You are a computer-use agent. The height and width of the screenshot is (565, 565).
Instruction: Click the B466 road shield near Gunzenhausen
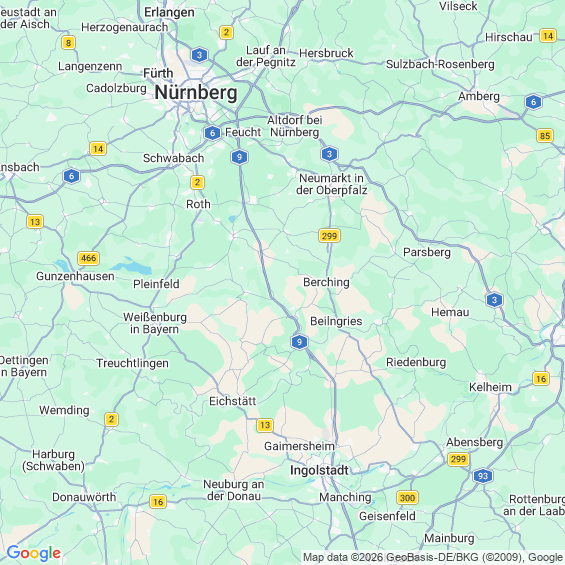coord(88,258)
